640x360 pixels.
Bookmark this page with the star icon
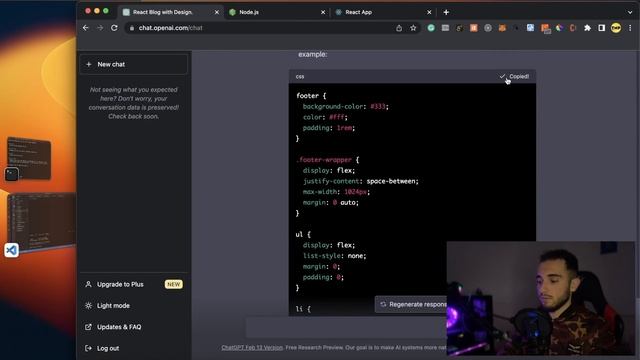413,28
